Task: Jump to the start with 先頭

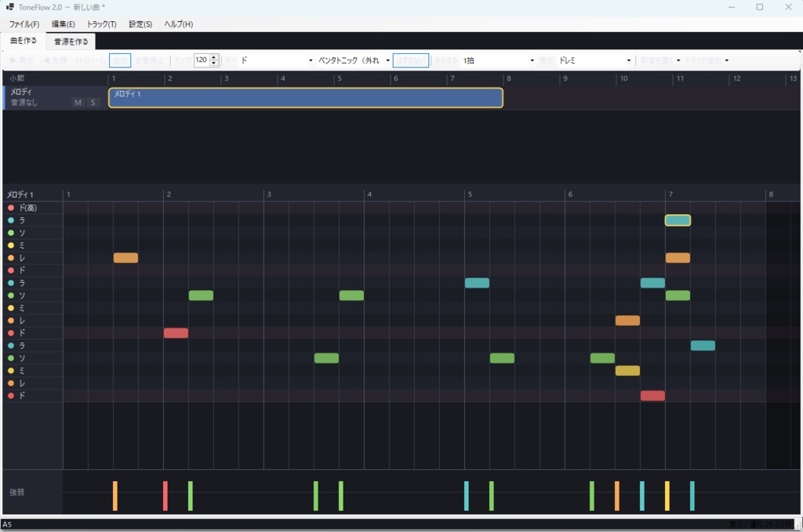Action: (x=54, y=60)
